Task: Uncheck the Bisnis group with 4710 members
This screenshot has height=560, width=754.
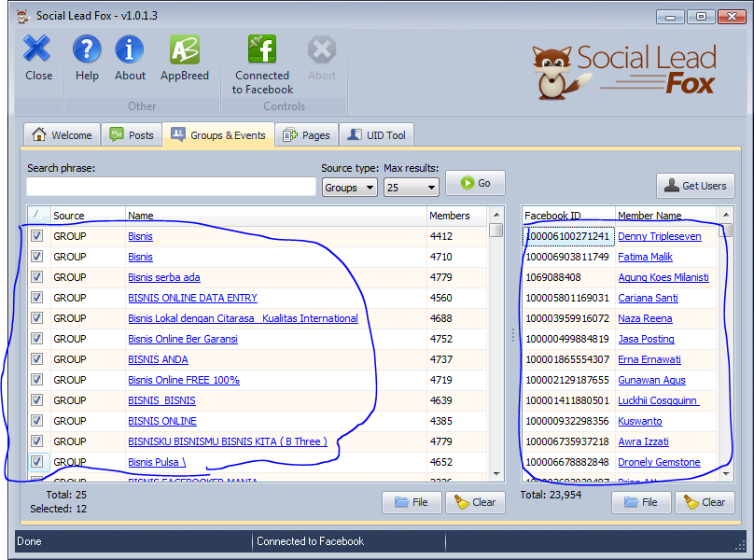Action: click(37, 257)
